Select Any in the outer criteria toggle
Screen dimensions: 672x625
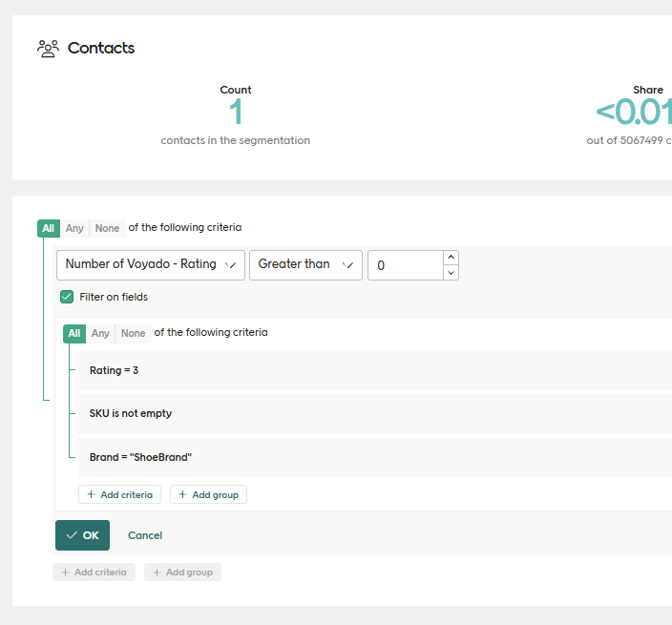tap(74, 228)
